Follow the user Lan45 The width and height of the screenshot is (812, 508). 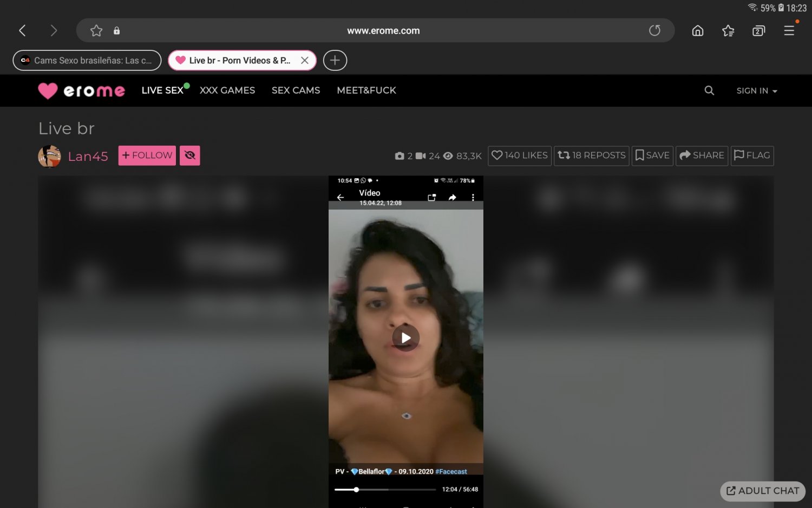(x=147, y=155)
